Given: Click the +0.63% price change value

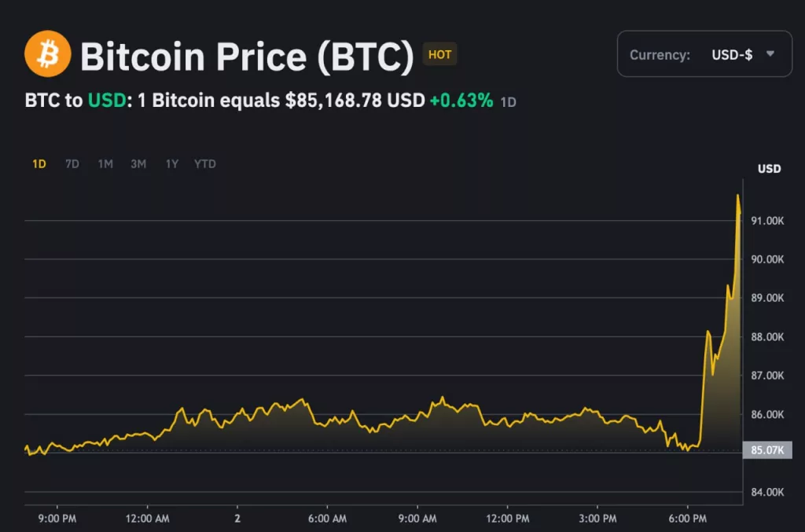Looking at the screenshot, I should [x=461, y=101].
